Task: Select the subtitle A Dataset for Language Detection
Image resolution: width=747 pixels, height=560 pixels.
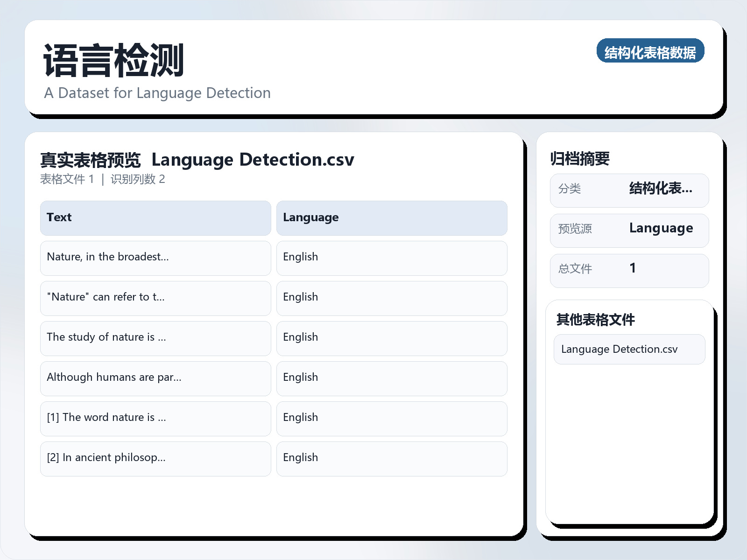Action: 157,93
